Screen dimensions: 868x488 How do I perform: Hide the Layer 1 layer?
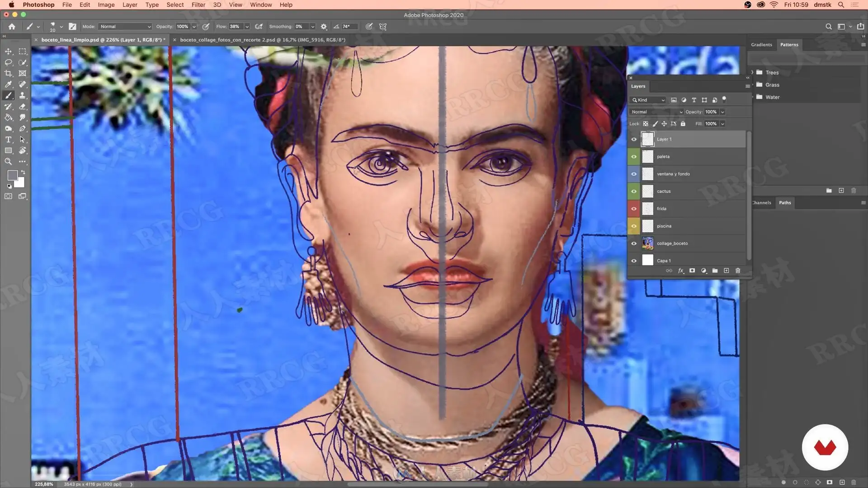coord(634,139)
